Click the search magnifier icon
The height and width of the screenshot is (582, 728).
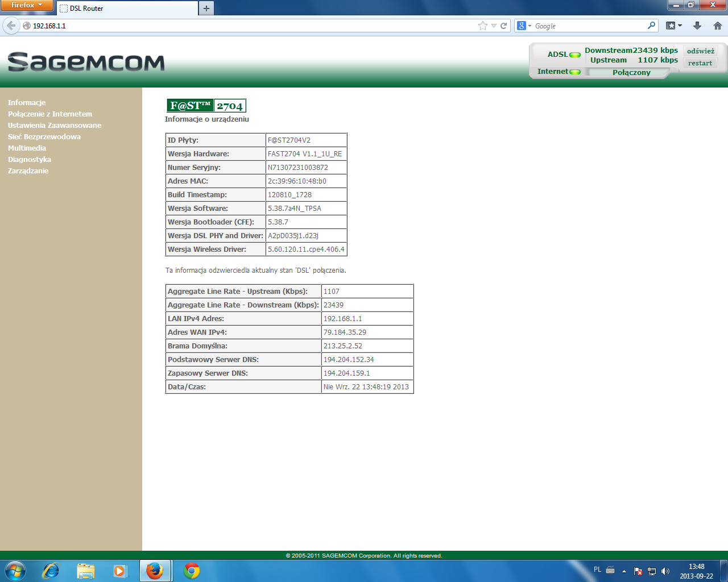[652, 26]
